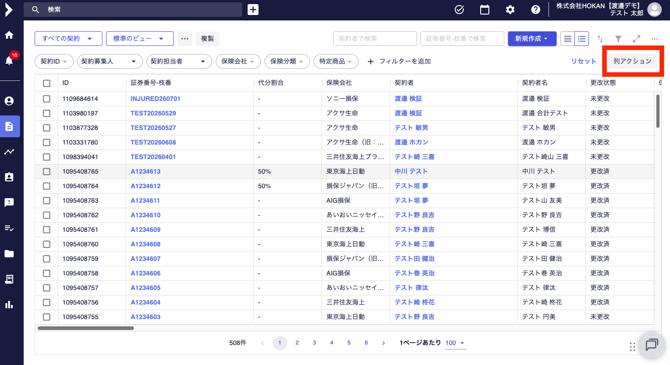Check the row for ID 1095408762
Viewport: 670px width, 365px height.
(x=47, y=215)
